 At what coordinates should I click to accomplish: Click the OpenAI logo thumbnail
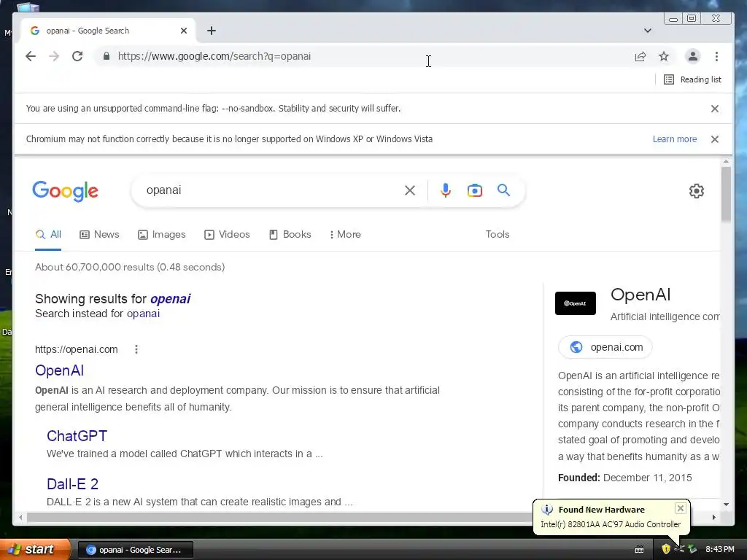click(575, 303)
